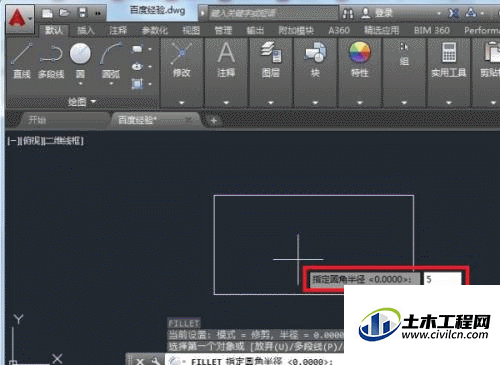Click the fillet radius input showing 5
Viewport: 500px width, 365px height.
click(442, 279)
